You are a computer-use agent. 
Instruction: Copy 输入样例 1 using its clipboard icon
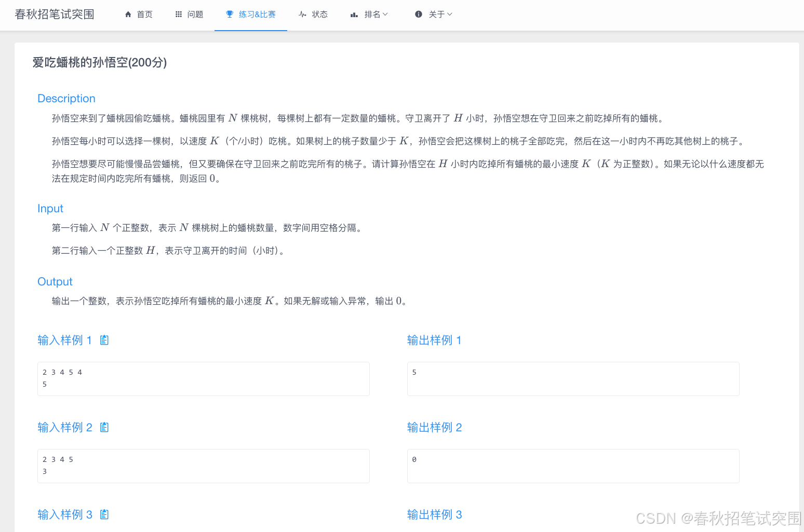104,340
